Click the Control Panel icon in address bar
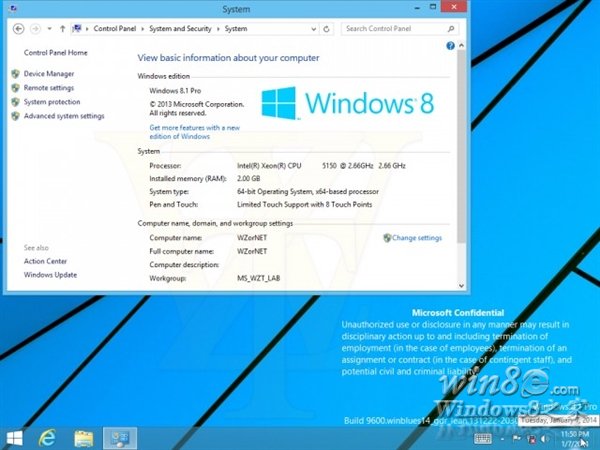The height and width of the screenshot is (450, 600). [x=77, y=28]
